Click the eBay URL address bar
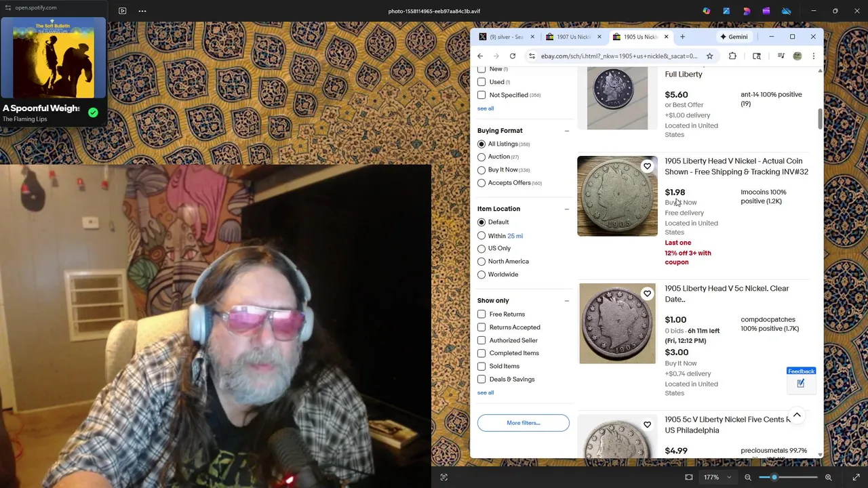This screenshot has width=868, height=488. point(618,56)
